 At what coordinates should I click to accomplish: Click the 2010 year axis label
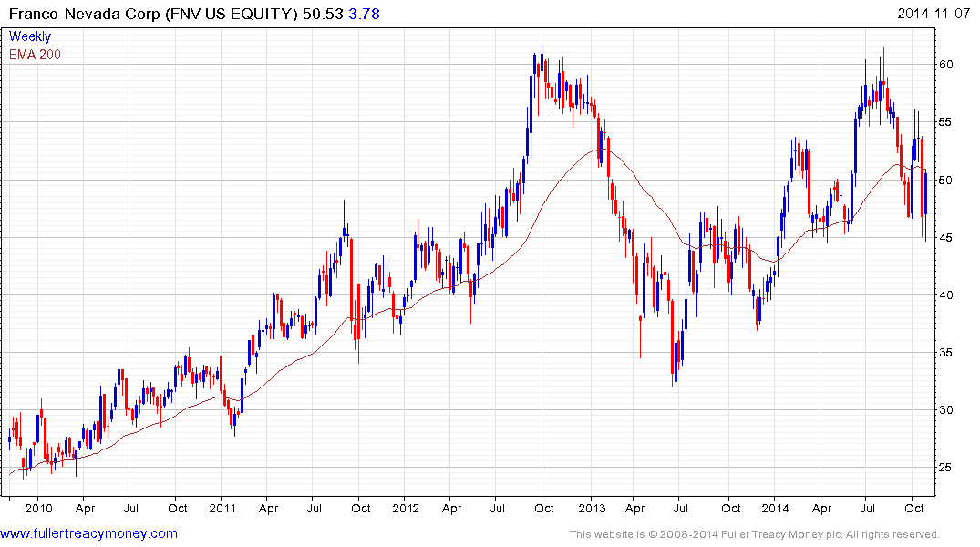point(39,508)
